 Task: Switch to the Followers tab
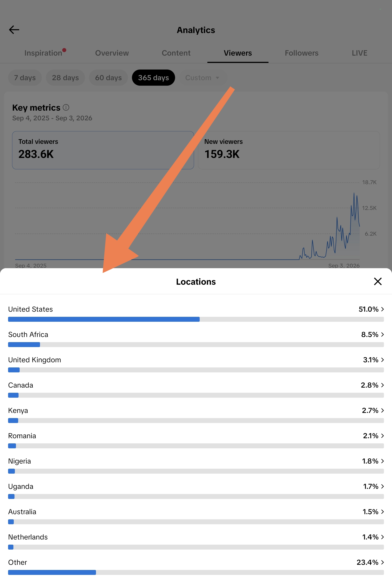[302, 53]
